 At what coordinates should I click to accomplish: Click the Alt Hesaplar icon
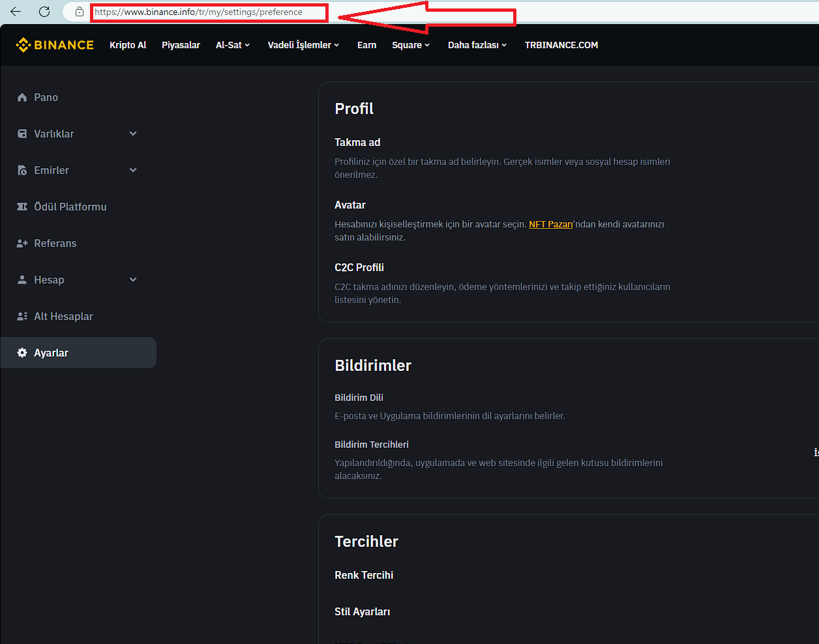[22, 316]
